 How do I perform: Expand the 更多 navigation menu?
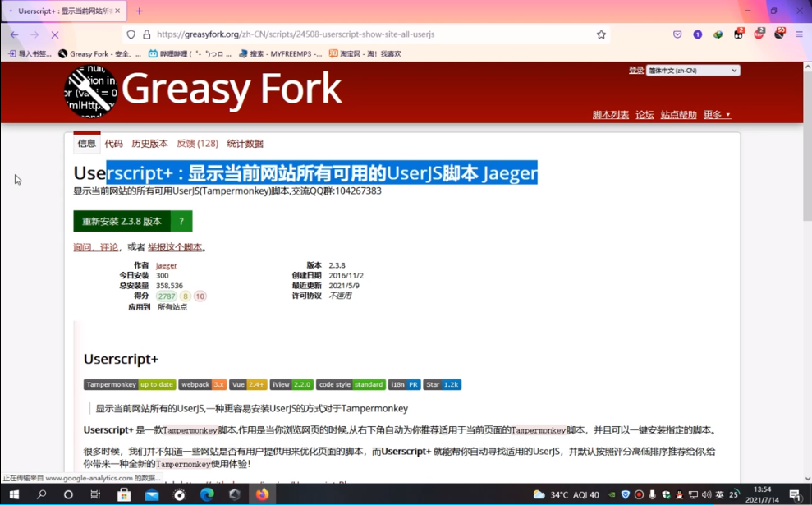click(717, 115)
